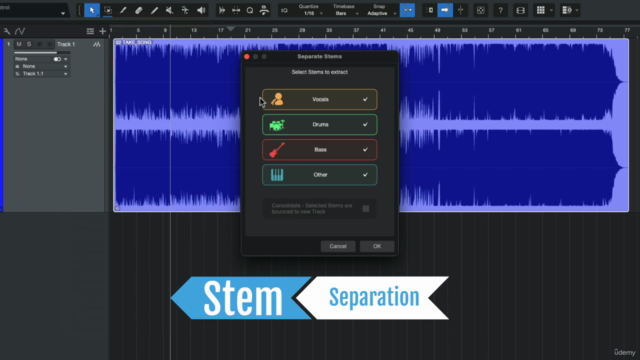
Task: Arm record on Track 1
Action: 40,44
